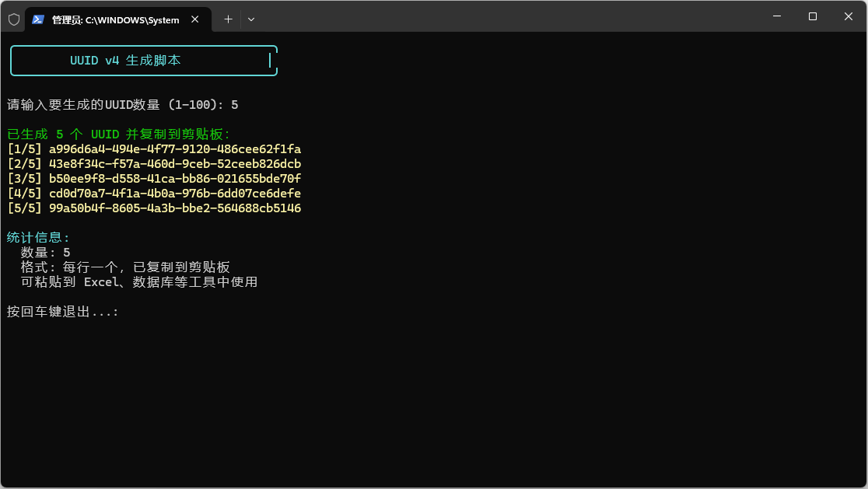Click UUID 99a50b4f-8605-4a3b-bbe2-564688cb5146

[x=175, y=208]
